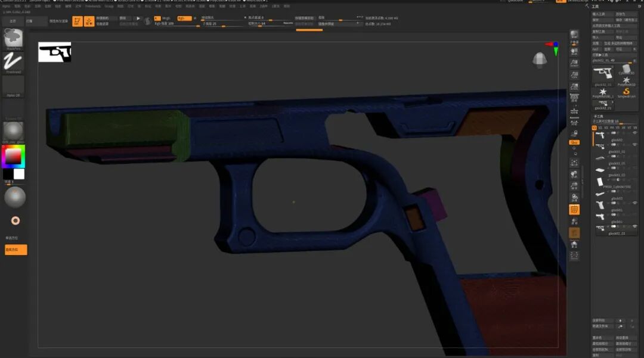This screenshot has width=644, height=358.
Task: Open the material sphere selector
Action: point(13,131)
